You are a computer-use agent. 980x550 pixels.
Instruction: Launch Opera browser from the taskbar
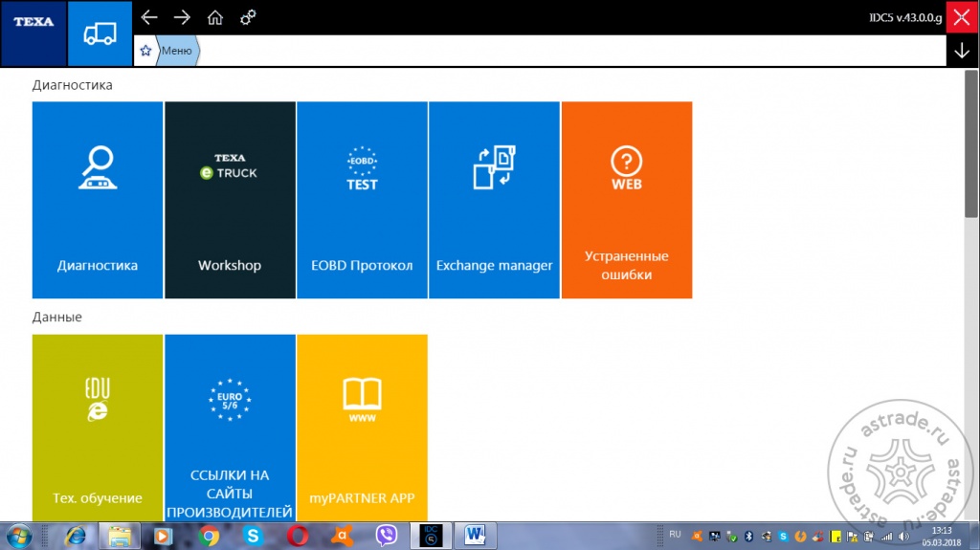click(298, 537)
